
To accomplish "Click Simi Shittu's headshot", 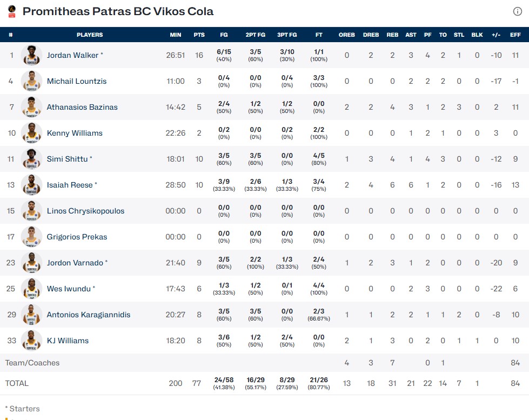I will pos(32,159).
